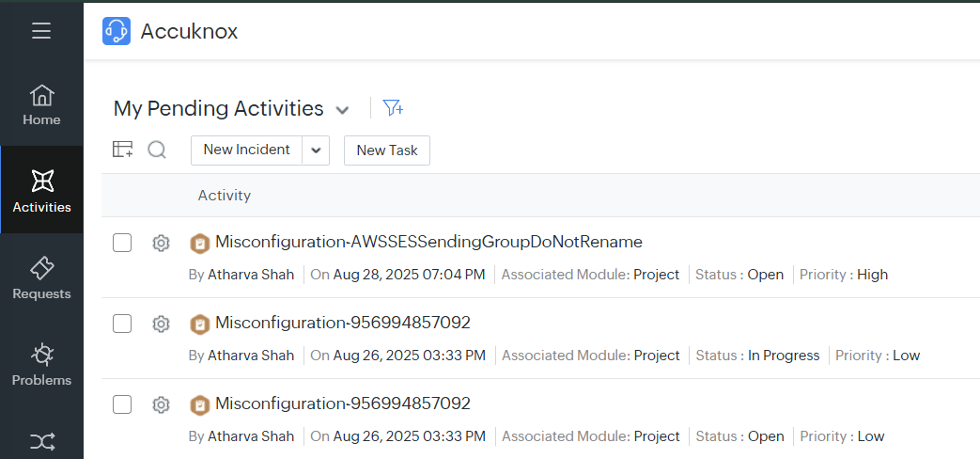Click the hamburger menu icon
Image resolution: width=980 pixels, height=459 pixels.
[x=41, y=31]
